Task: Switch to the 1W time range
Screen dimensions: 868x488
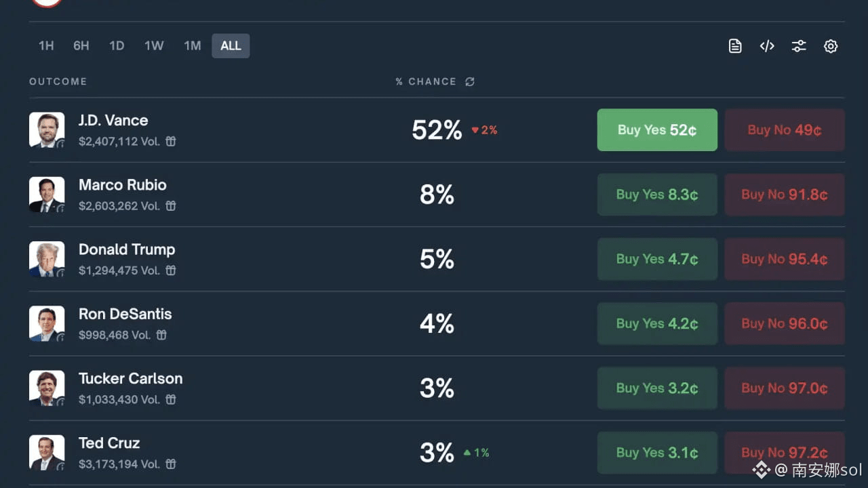Action: click(154, 46)
